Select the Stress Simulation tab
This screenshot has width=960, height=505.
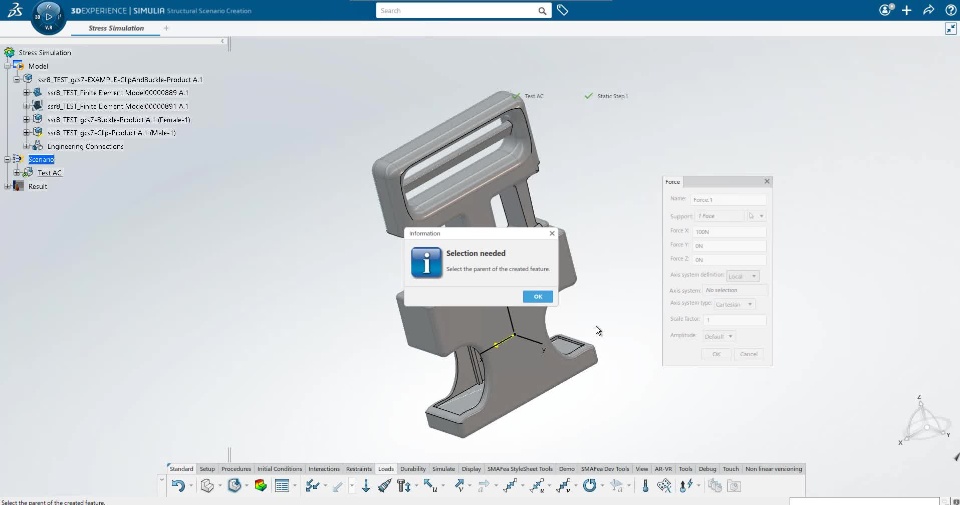tap(116, 28)
